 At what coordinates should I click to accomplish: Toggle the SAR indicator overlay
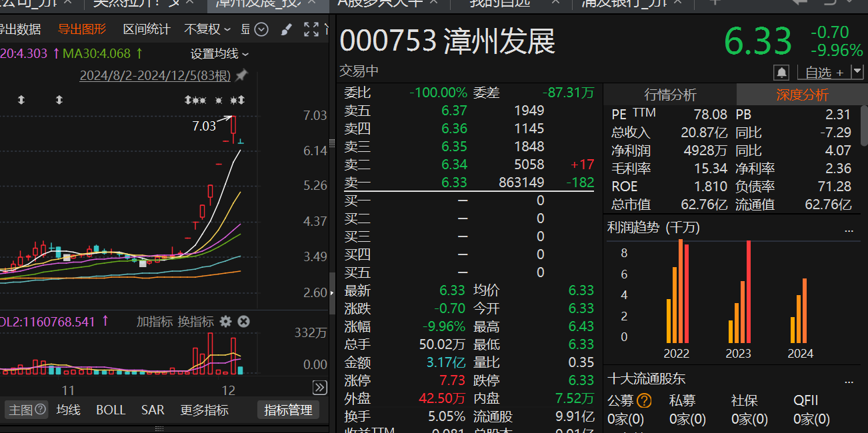(x=153, y=410)
